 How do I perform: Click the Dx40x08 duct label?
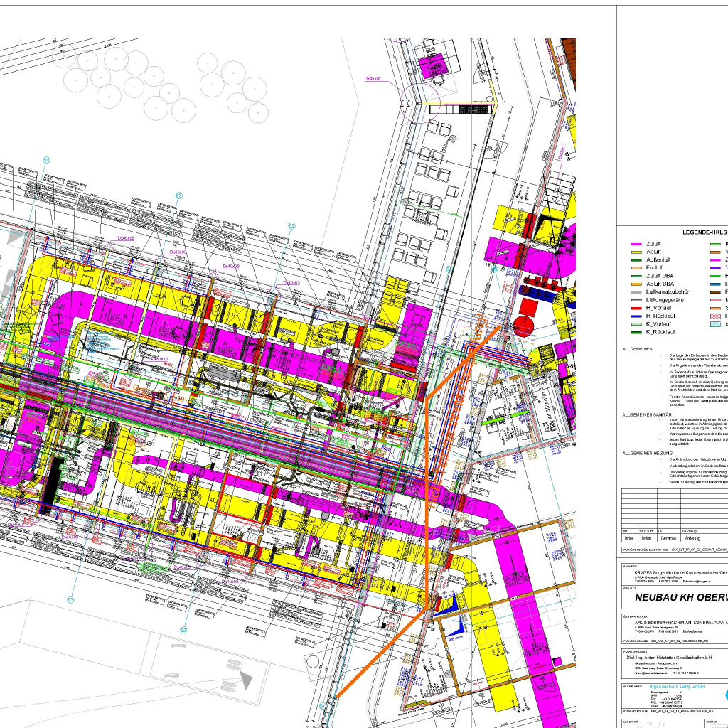coord(127,238)
